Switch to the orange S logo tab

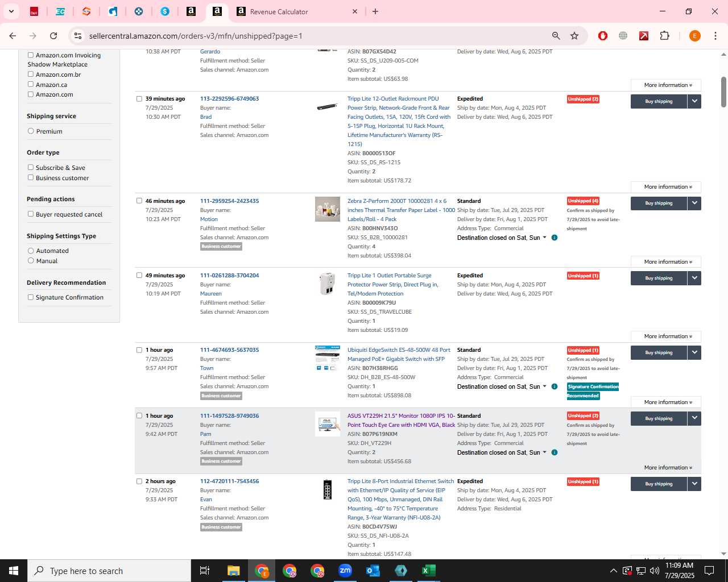86,11
